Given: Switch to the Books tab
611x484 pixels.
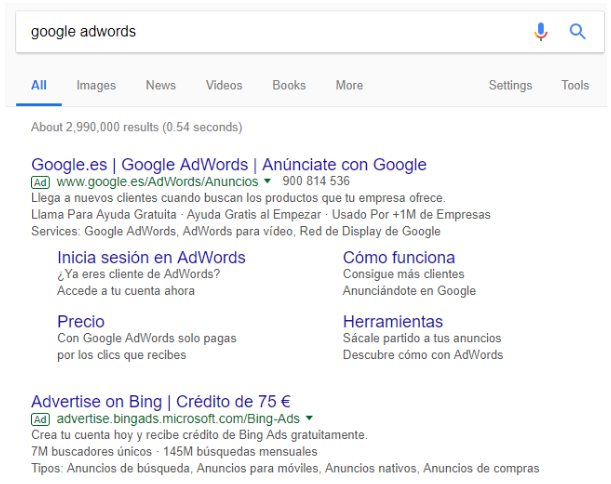Looking at the screenshot, I should [289, 85].
